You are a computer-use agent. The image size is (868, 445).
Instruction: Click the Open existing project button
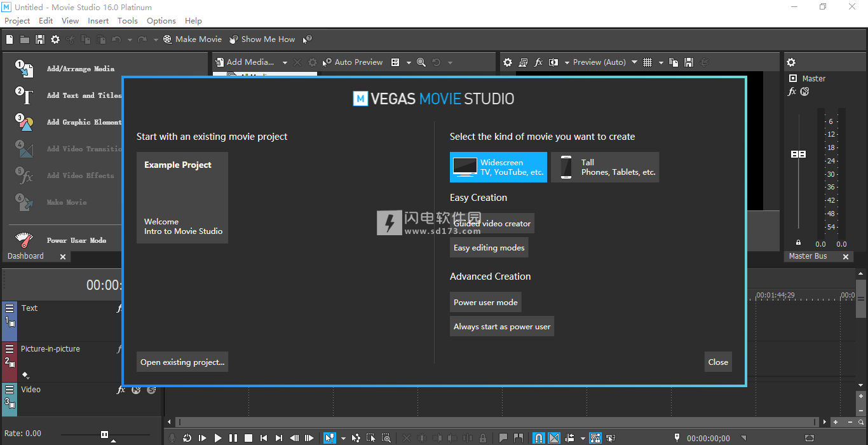pos(182,362)
